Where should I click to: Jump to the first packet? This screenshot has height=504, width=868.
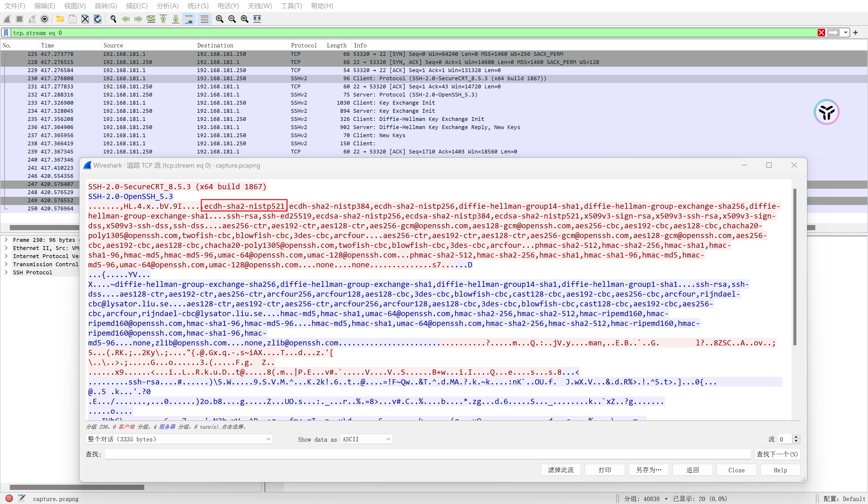pyautogui.click(x=163, y=19)
